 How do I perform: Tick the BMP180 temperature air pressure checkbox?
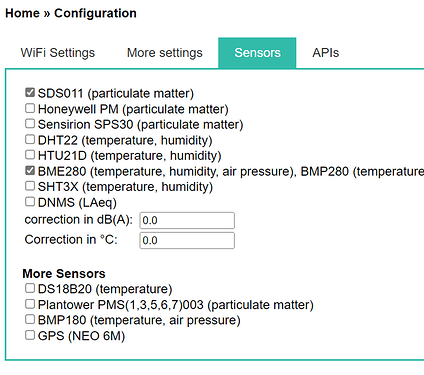coord(30,319)
